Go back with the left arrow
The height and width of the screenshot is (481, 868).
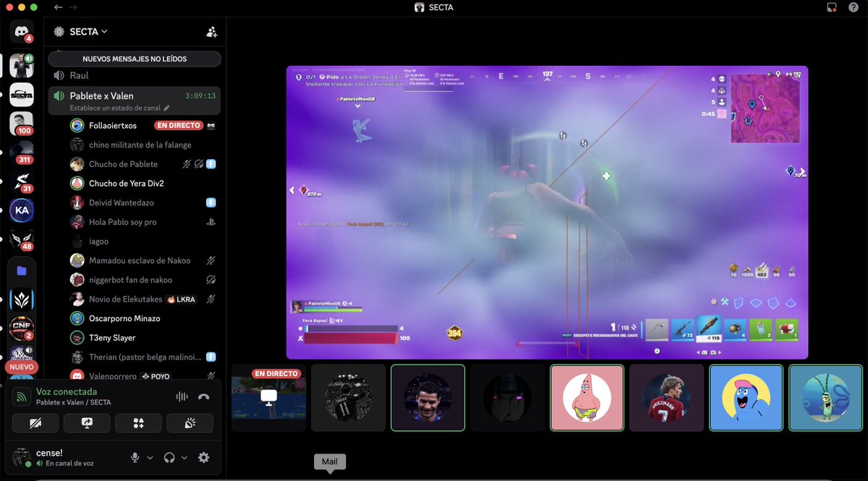click(58, 7)
